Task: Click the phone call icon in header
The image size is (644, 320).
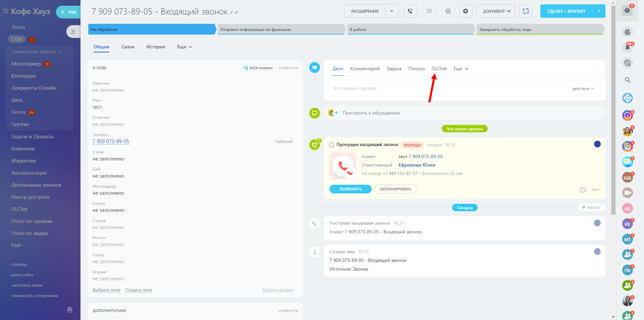Action: [x=410, y=11]
